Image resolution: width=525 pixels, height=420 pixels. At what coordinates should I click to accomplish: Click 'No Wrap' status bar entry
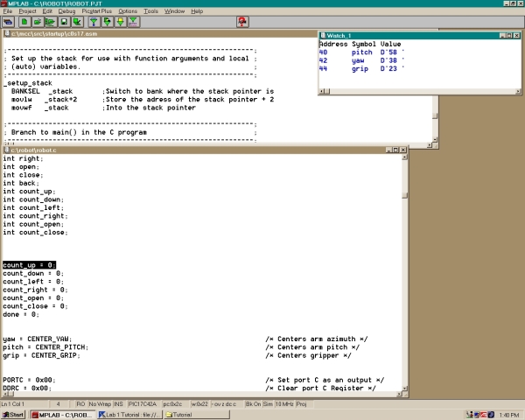(x=100, y=404)
